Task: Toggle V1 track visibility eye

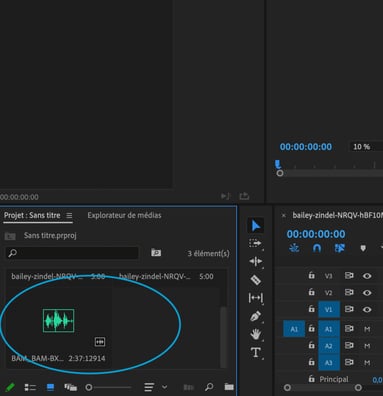Action: pyautogui.click(x=367, y=309)
